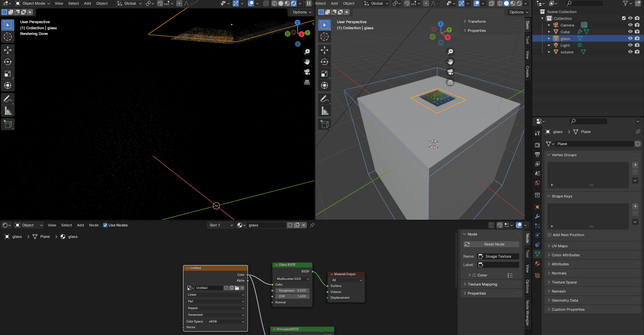Select the Light object in outliner
The height and width of the screenshot is (335, 644).
565,45
